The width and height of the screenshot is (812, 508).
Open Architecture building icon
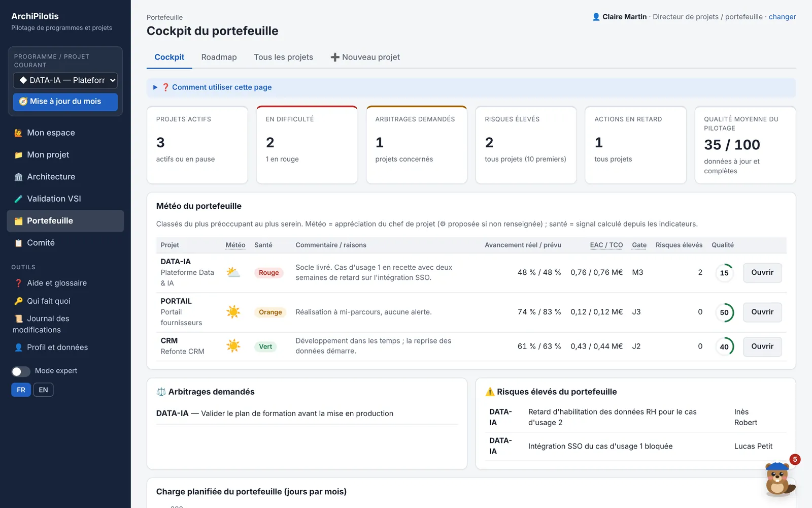point(18,177)
